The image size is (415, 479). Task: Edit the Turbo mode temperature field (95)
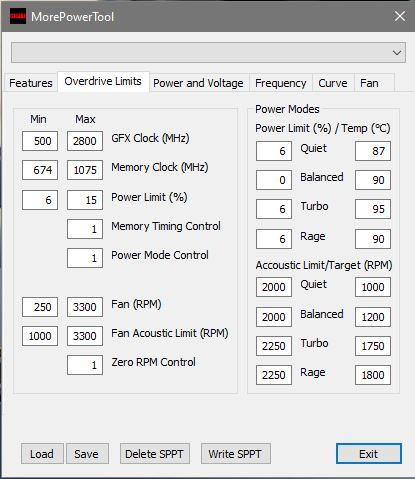point(373,209)
